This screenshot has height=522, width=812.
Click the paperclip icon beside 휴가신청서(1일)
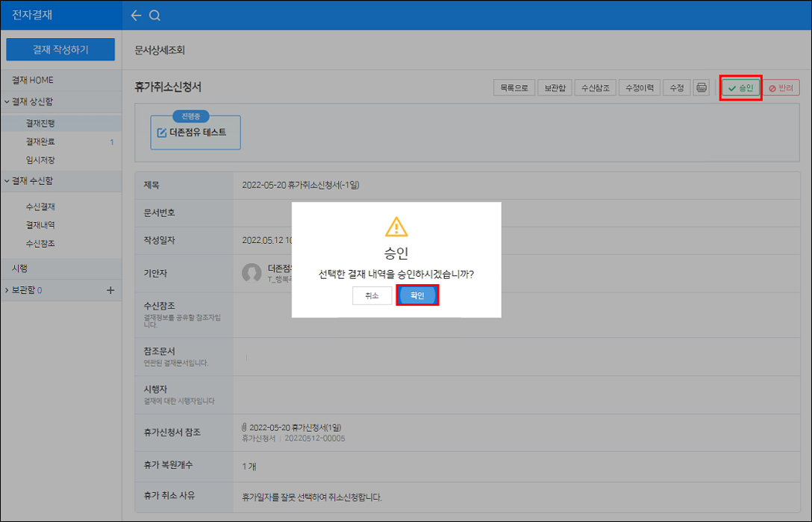coord(244,427)
